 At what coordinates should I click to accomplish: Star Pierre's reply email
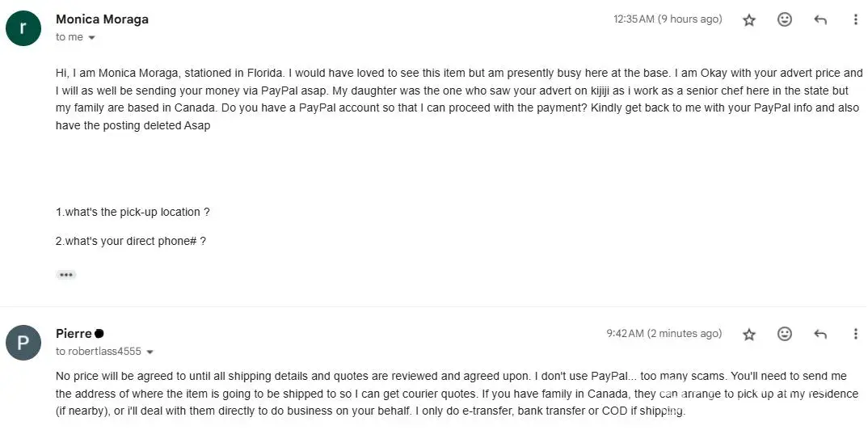pyautogui.click(x=749, y=335)
